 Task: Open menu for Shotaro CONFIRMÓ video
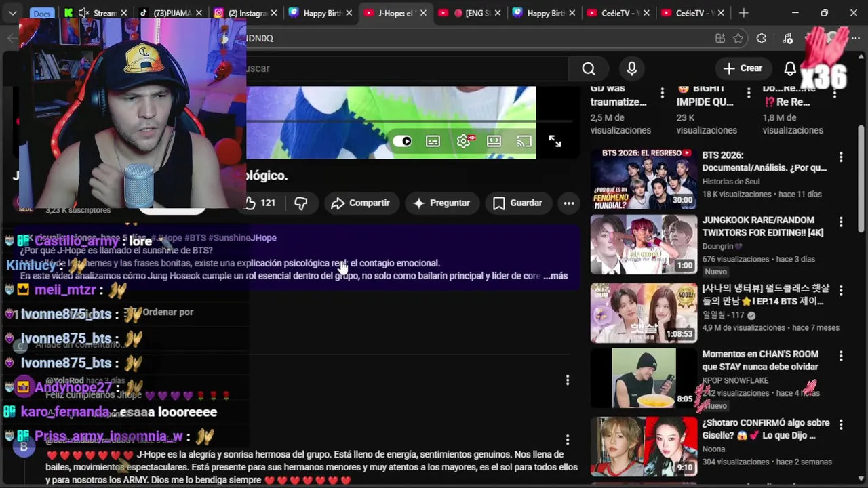[x=841, y=424]
